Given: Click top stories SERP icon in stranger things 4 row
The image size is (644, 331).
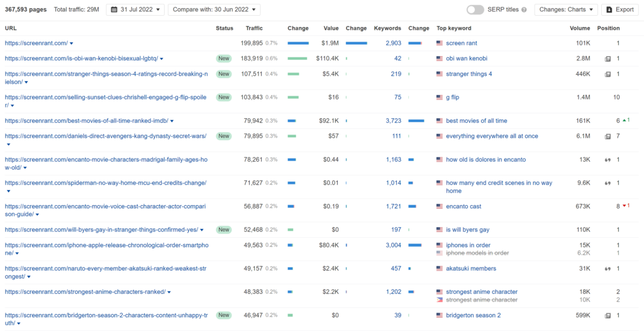Looking at the screenshot, I should [608, 74].
